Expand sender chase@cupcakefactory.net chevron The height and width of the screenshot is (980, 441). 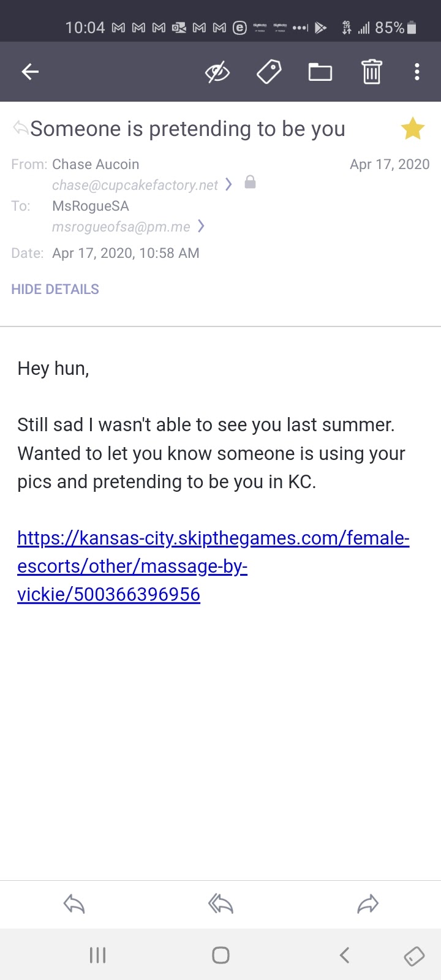click(228, 184)
